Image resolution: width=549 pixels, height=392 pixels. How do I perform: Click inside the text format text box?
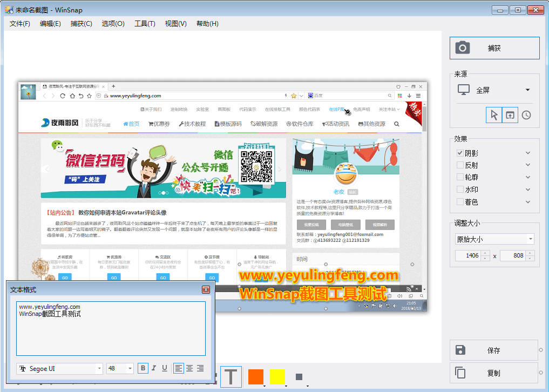[x=111, y=329]
